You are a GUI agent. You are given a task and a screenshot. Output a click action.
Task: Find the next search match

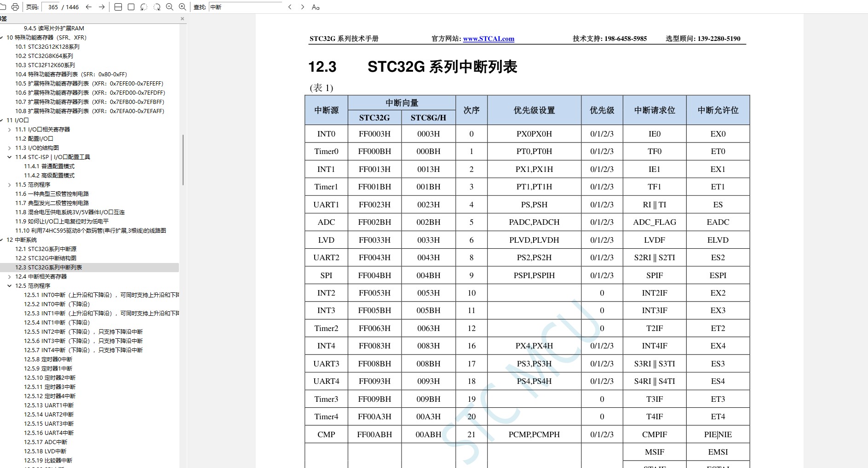point(302,7)
